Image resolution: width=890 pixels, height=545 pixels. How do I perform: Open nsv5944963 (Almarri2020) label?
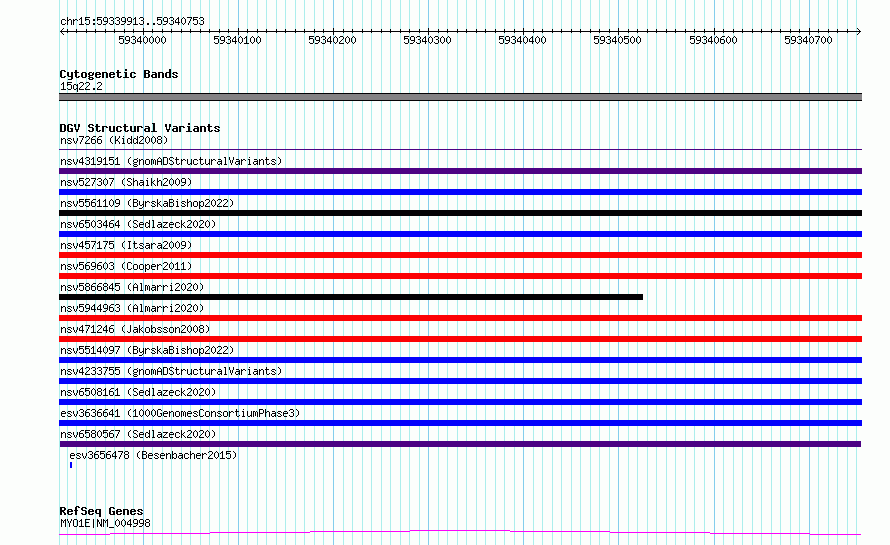point(132,308)
